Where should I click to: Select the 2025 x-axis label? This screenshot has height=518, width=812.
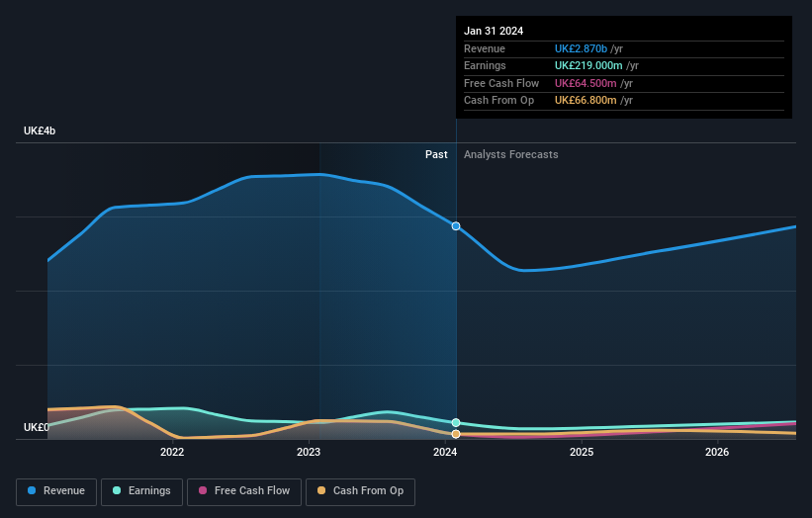[582, 453]
